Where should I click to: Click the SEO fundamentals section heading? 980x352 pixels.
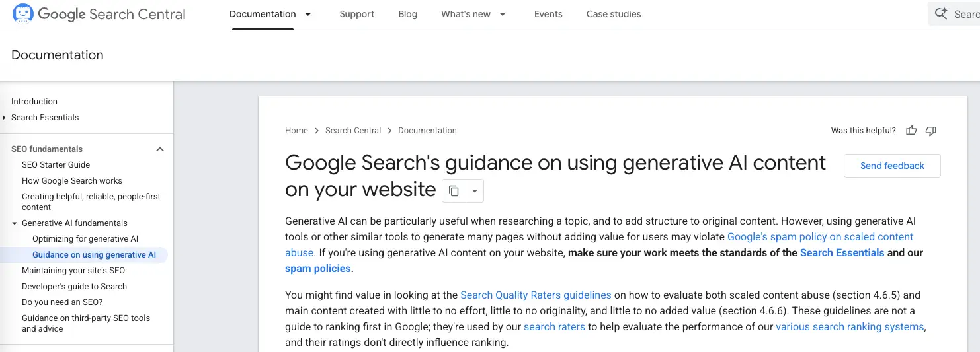(x=47, y=149)
